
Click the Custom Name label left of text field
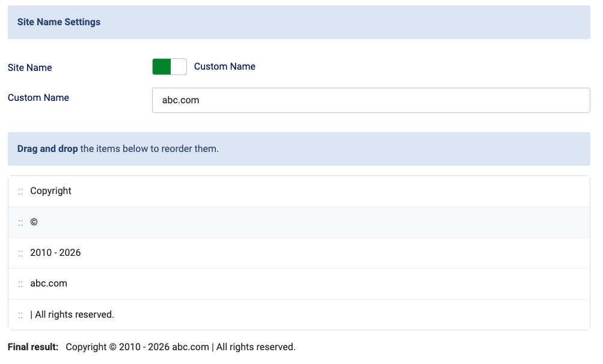38,98
